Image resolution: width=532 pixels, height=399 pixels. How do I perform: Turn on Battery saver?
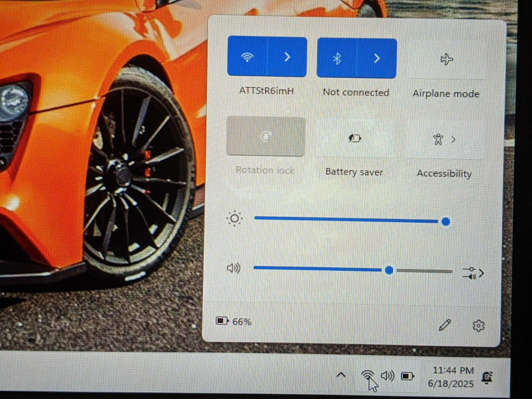coord(355,138)
